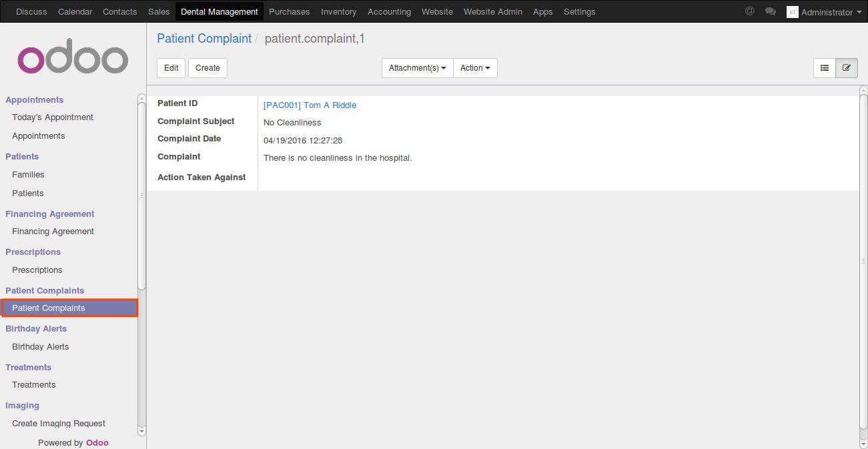The image size is (868, 449).
Task: Open the conversations chat bubble icon
Action: coord(771,11)
